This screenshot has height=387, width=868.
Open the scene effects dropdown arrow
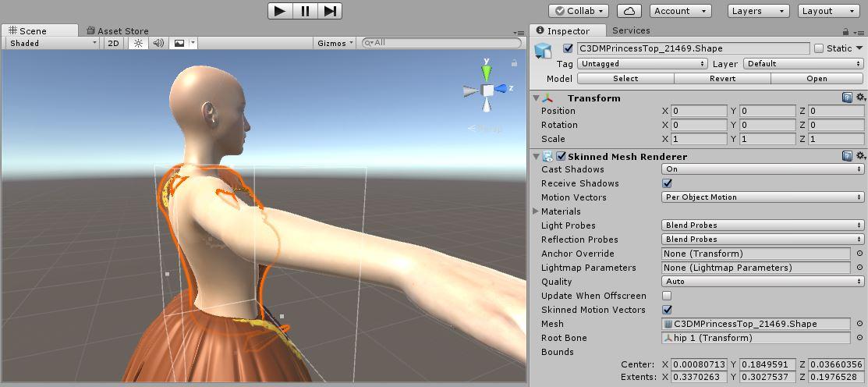[x=193, y=43]
